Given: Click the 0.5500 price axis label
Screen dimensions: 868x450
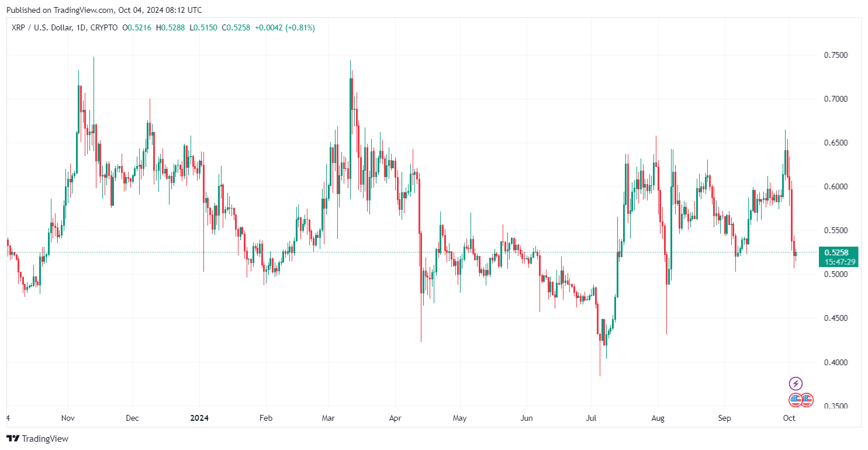Looking at the screenshot, I should coord(836,231).
